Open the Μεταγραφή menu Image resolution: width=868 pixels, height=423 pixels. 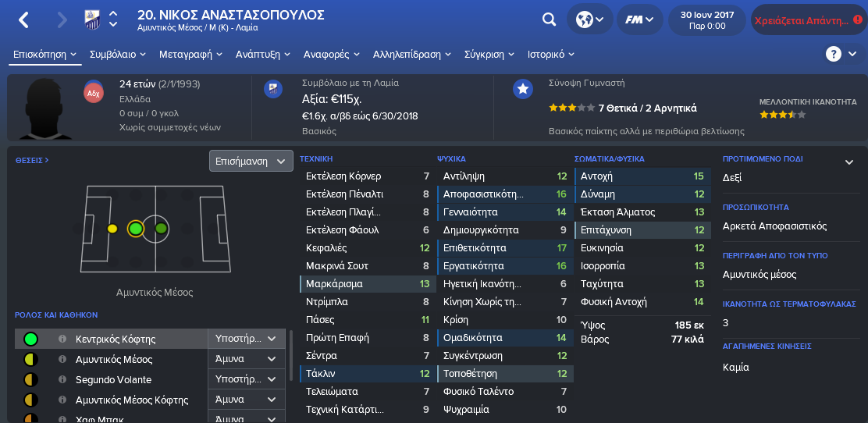(190, 55)
